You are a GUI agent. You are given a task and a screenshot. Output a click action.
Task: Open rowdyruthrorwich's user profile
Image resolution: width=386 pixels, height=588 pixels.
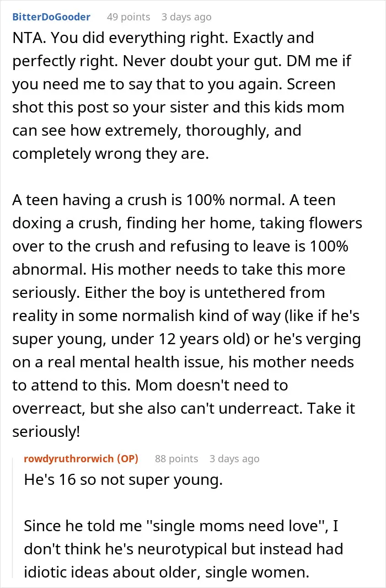pyautogui.click(x=68, y=458)
